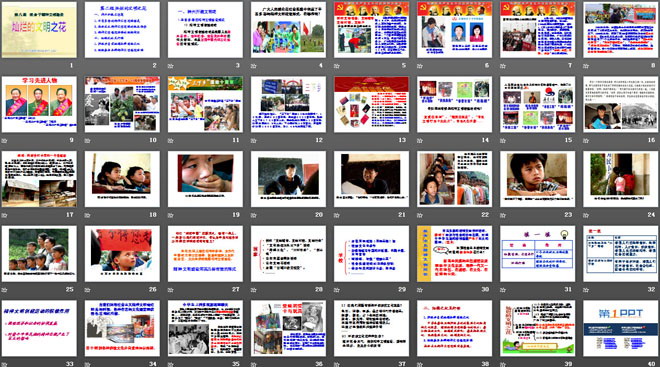Viewport: 660px width, 367px height.
Task: Hit the star icon beneath slide 29
Action: [x=337, y=290]
